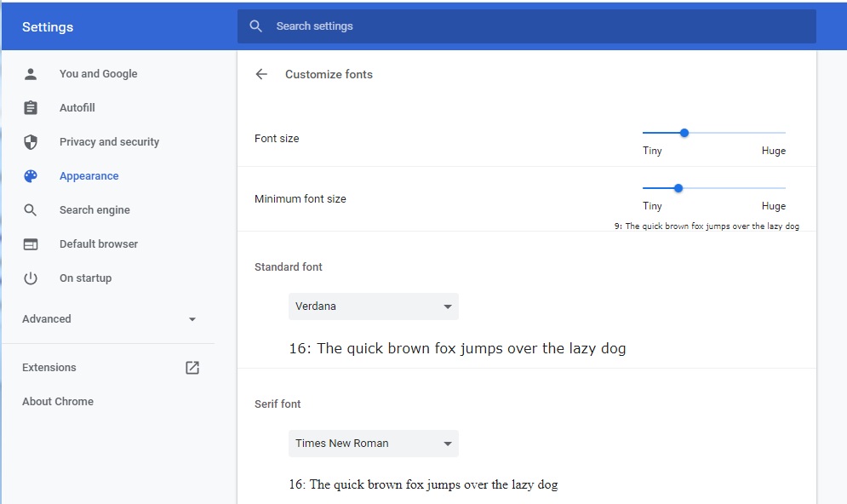Click the person icon for You and Google
847x504 pixels.
(31, 74)
